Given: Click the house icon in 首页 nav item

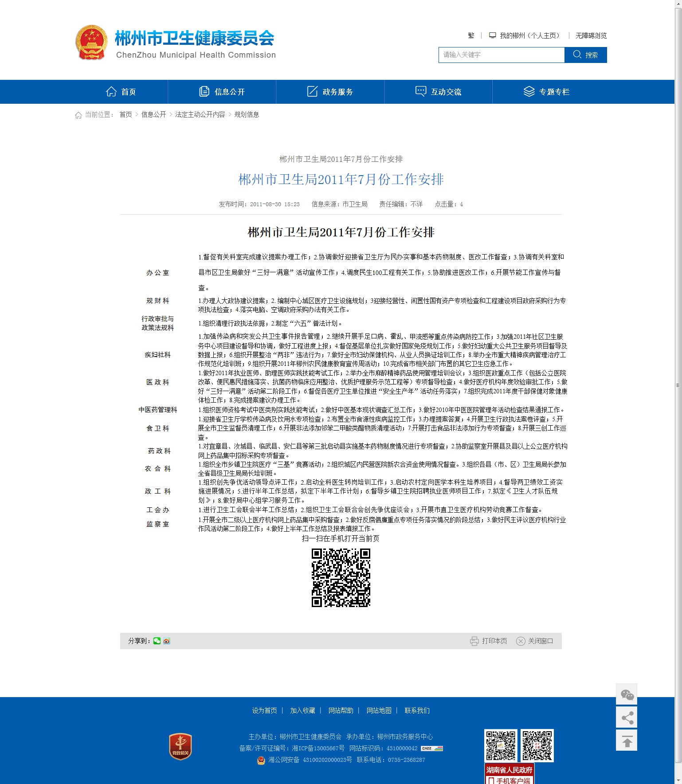Looking at the screenshot, I should click(x=111, y=91).
